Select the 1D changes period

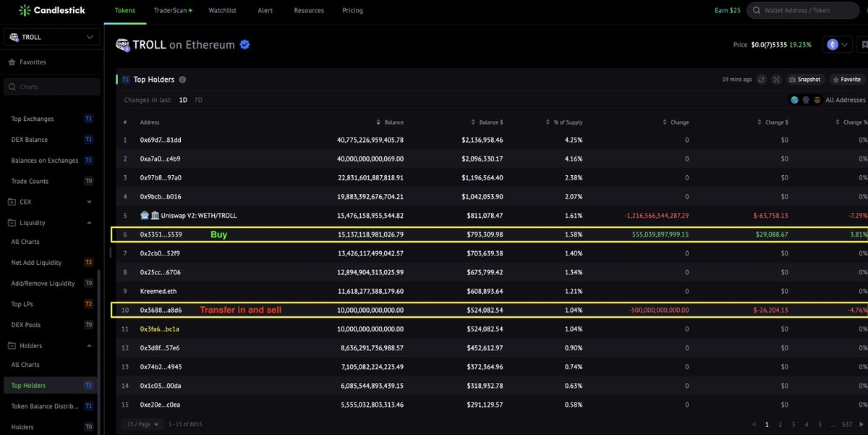click(183, 100)
